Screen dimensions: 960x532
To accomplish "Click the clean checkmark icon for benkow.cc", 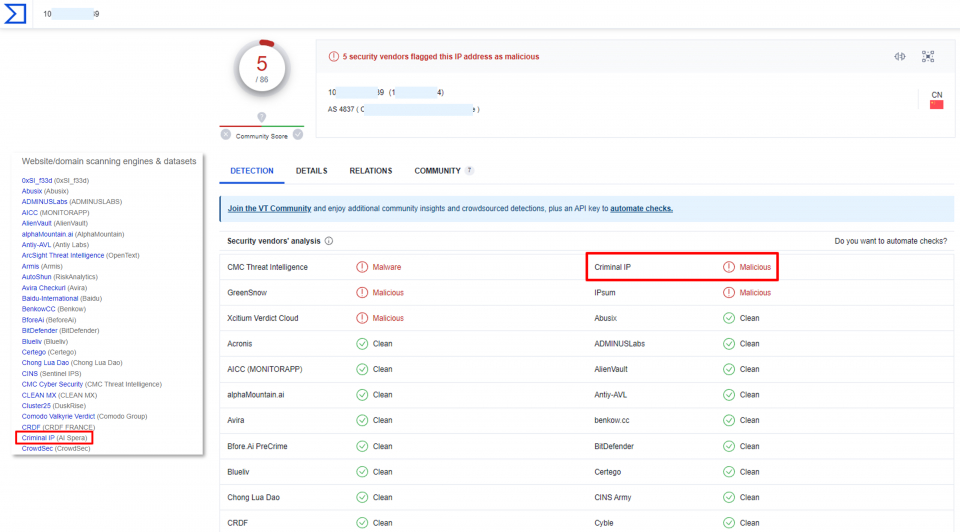I will [729, 420].
